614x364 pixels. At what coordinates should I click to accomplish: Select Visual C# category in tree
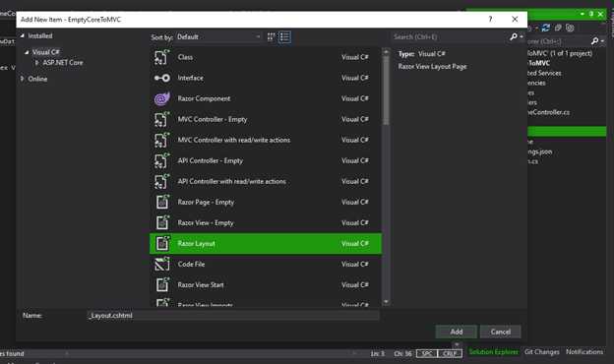point(46,52)
